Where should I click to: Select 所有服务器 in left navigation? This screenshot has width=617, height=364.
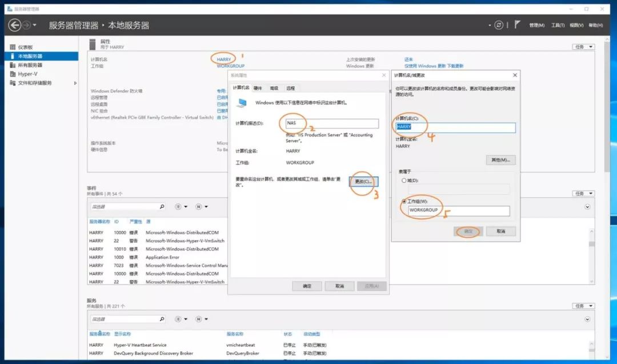click(x=30, y=65)
